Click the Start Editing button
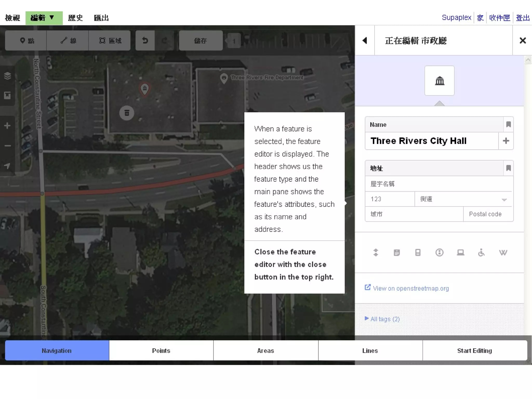532x399 pixels. pyautogui.click(x=474, y=350)
